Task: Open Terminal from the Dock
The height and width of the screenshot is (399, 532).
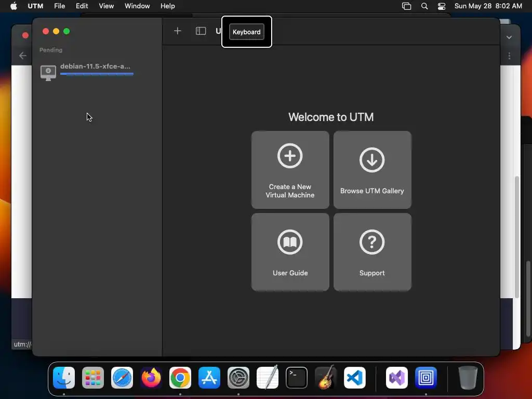Action: (x=297, y=378)
